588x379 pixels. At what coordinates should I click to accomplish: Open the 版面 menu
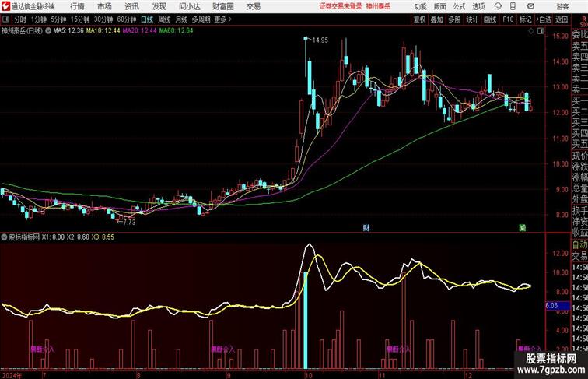[x=440, y=6]
